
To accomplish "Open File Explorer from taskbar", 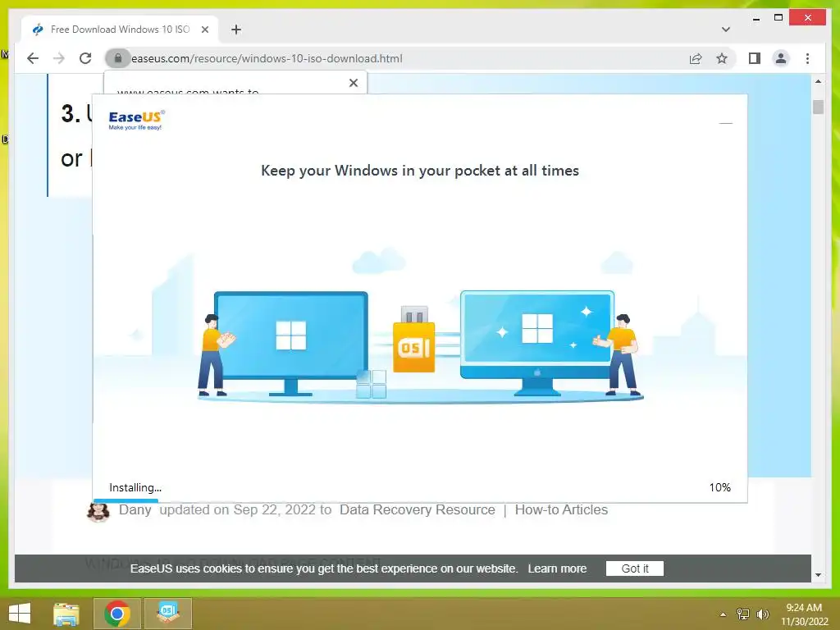I will pos(66,614).
